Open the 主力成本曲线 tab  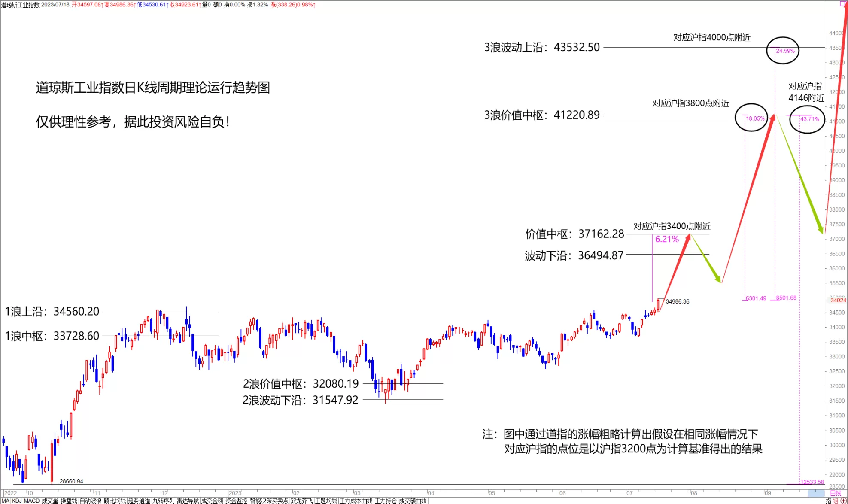tap(356, 501)
